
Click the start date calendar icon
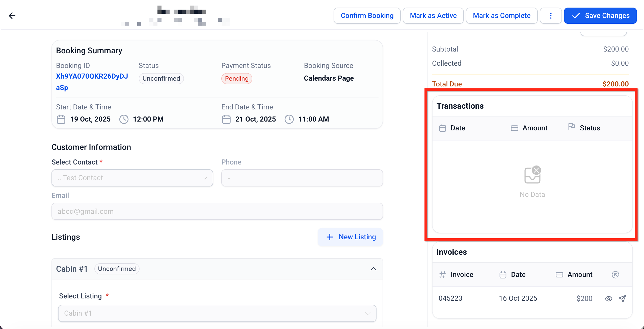click(61, 119)
